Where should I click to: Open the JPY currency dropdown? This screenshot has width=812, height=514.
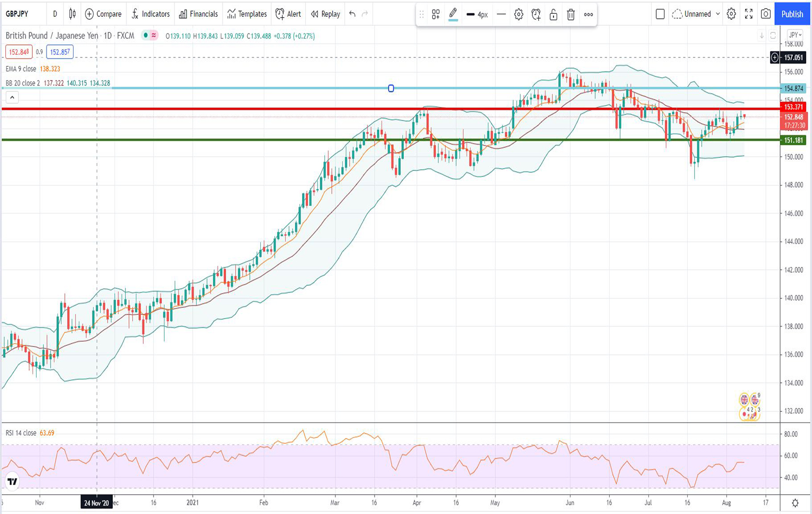pyautogui.click(x=795, y=35)
